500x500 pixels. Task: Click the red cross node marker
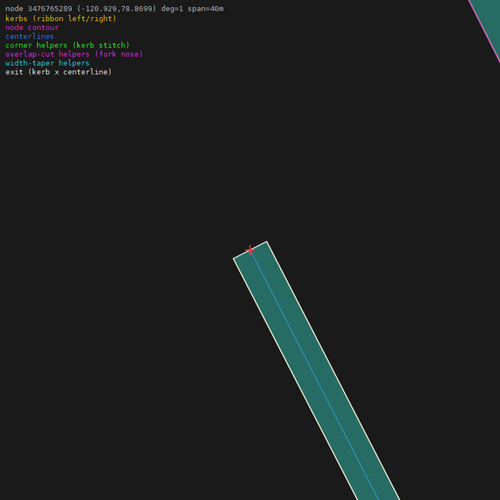(250, 250)
